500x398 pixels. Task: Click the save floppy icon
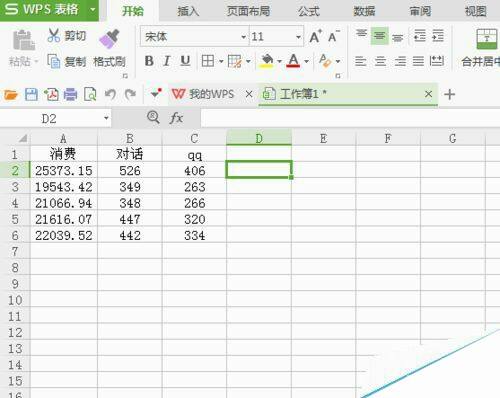pos(31,95)
